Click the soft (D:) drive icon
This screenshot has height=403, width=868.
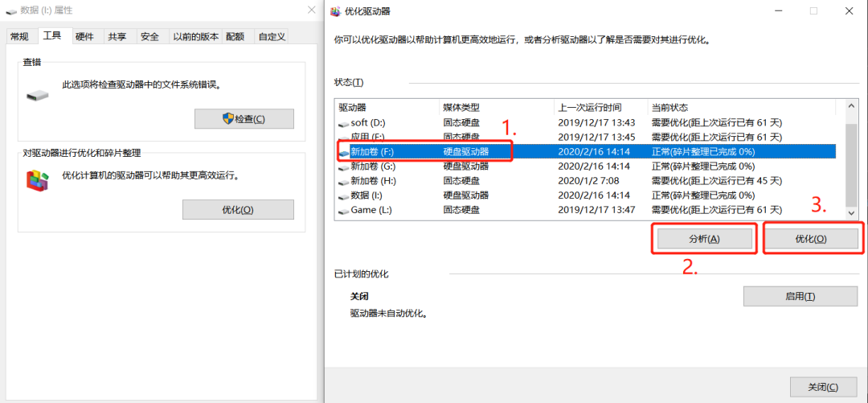point(344,123)
